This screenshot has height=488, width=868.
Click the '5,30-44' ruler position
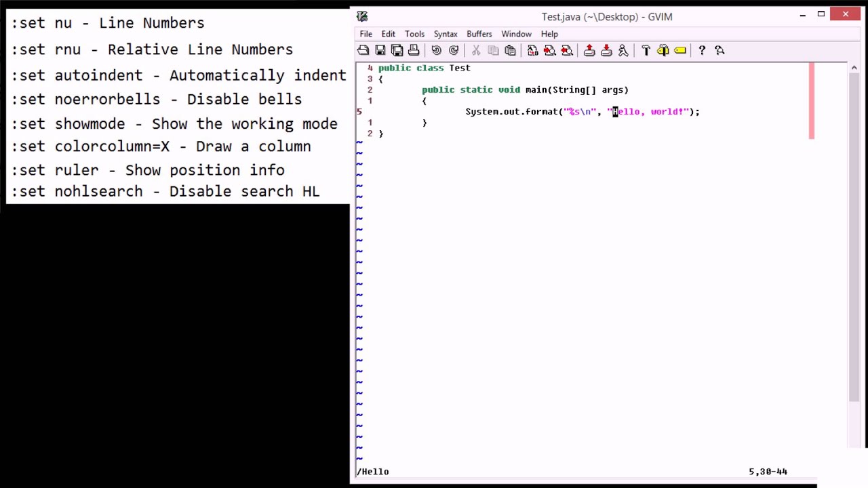tap(768, 472)
